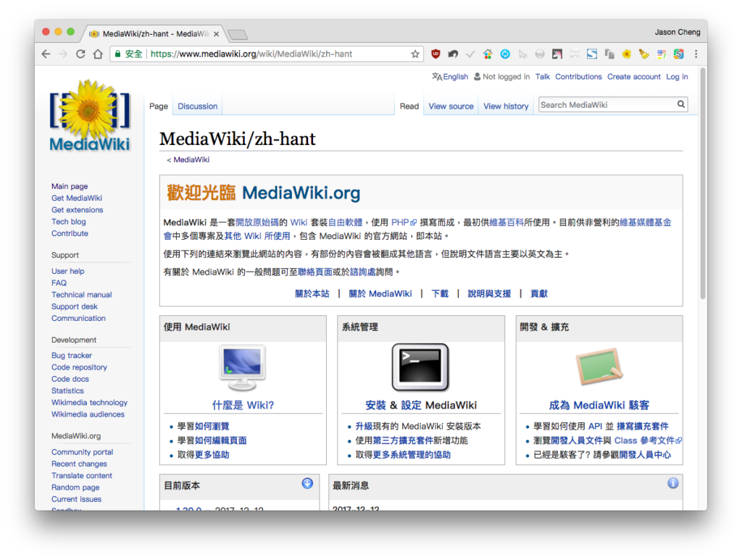Open Random page sidebar link
Screen dimensions: 742x560
(x=75, y=488)
